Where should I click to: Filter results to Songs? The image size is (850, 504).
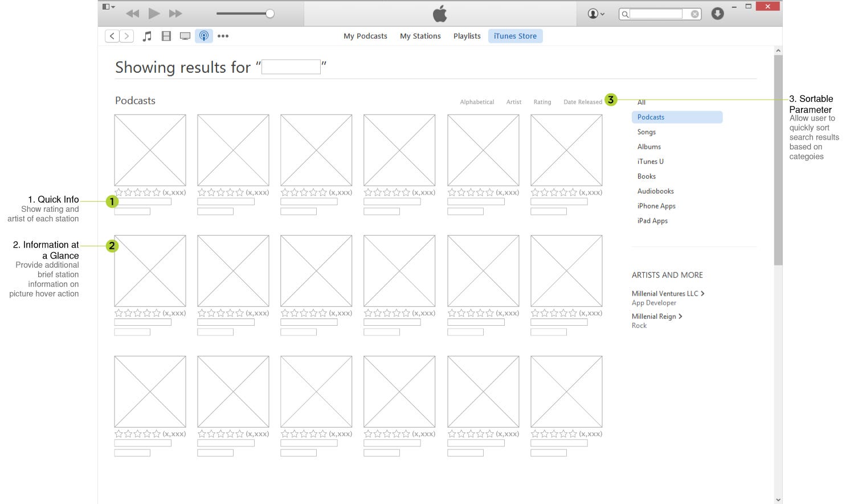(647, 132)
